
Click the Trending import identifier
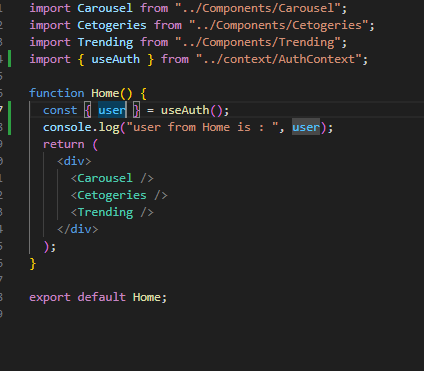pos(105,42)
